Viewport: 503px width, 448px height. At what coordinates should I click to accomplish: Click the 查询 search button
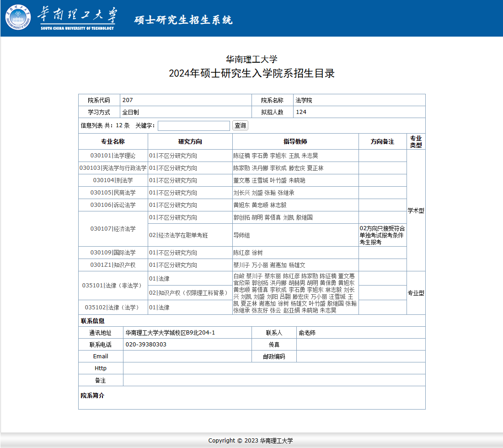240,125
